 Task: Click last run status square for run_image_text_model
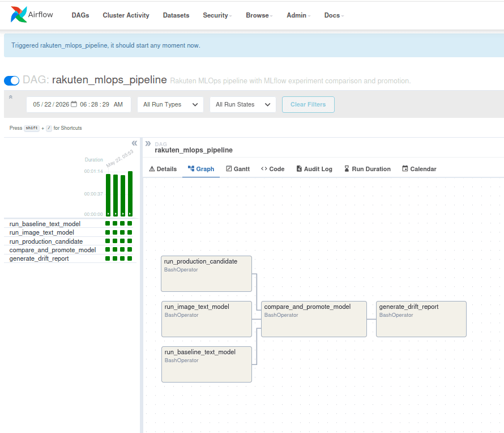[x=130, y=232]
